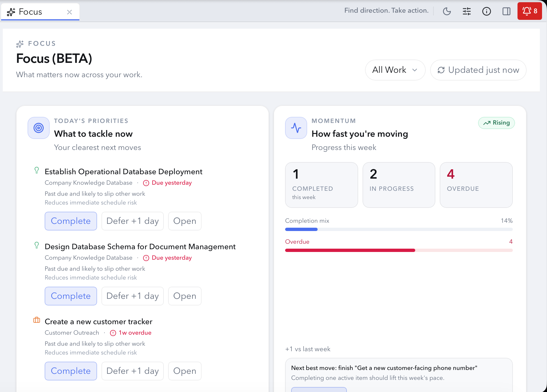Click lightbulb icon for Establish Operational Database Deployment

click(36, 170)
